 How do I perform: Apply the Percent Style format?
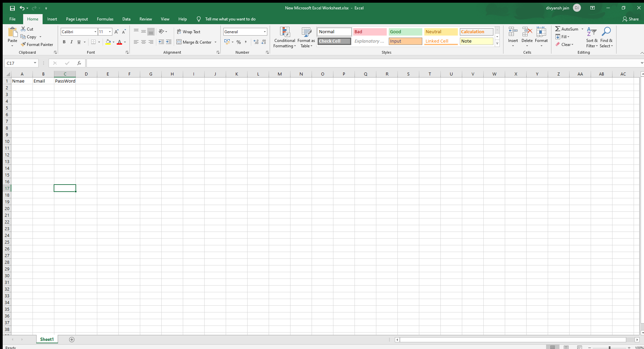tap(238, 42)
